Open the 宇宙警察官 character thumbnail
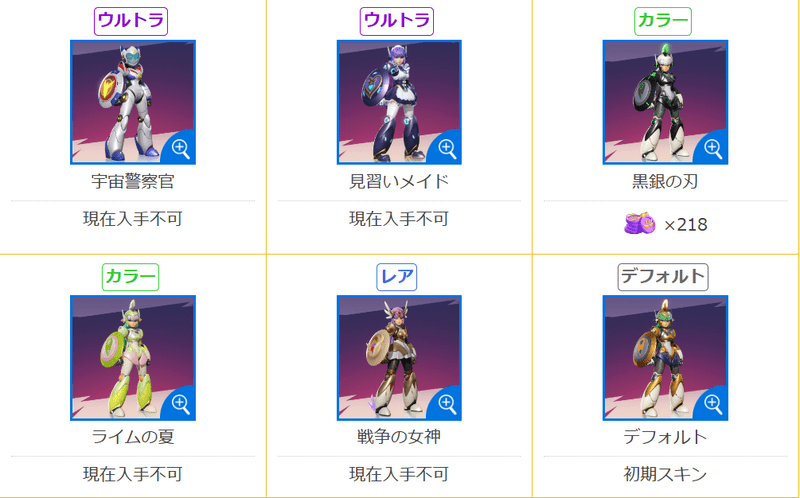Viewport: 800px width, 498px height. pyautogui.click(x=133, y=102)
